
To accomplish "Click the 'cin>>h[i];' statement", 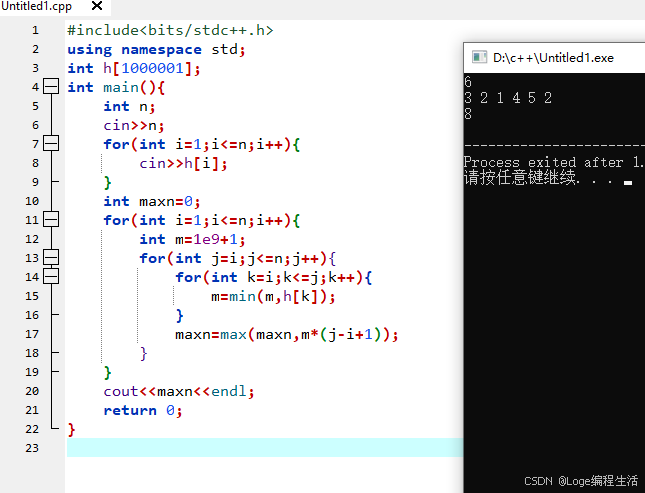I will click(x=183, y=163).
